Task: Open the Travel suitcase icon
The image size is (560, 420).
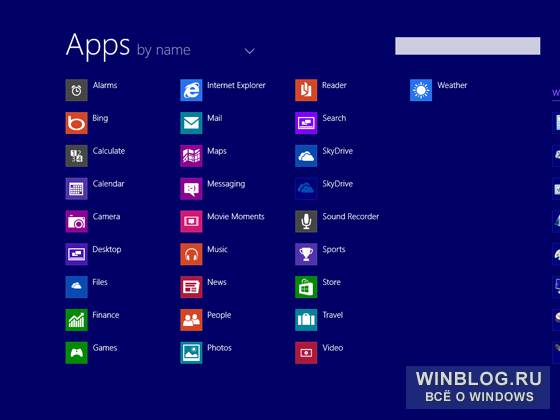Action: (x=306, y=320)
